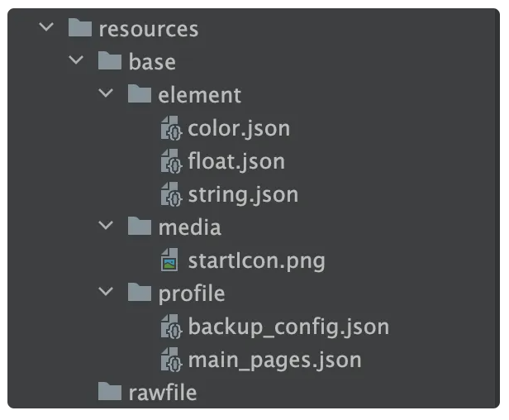The image size is (509, 420).
Task: Select the string.json file name
Action: (243, 194)
